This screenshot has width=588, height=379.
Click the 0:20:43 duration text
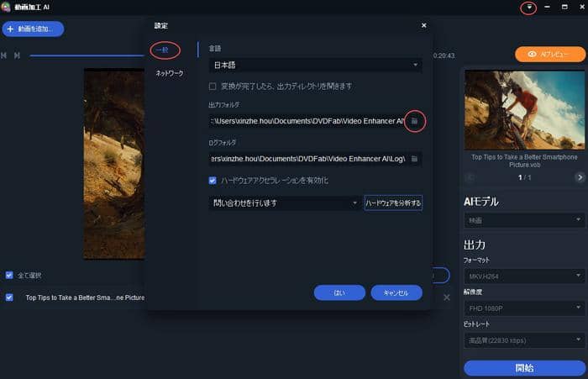[444, 55]
